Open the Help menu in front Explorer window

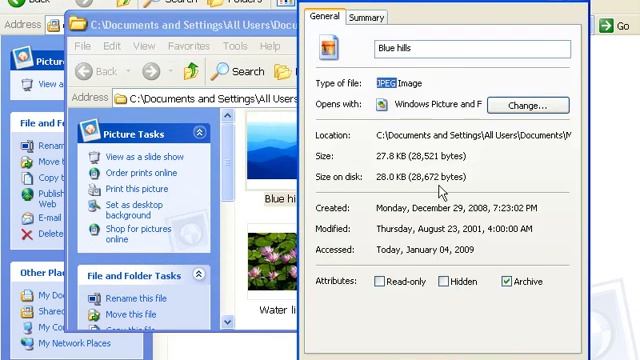pyautogui.click(x=270, y=46)
